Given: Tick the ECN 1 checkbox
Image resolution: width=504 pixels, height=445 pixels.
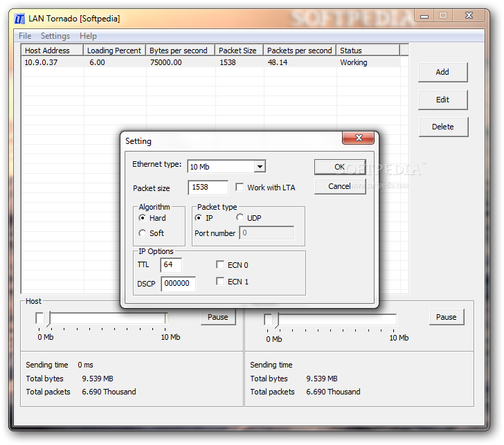Looking at the screenshot, I should [220, 282].
